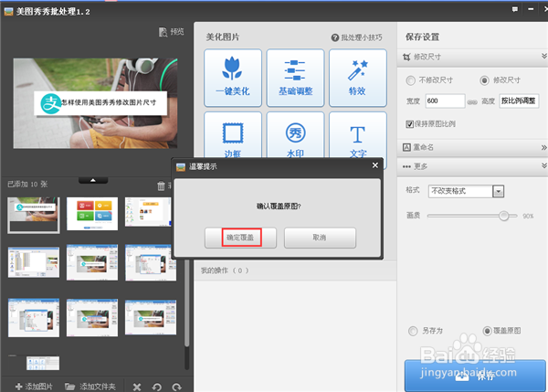Click the 保存设置 heading
This screenshot has width=548, height=392.
422,37
